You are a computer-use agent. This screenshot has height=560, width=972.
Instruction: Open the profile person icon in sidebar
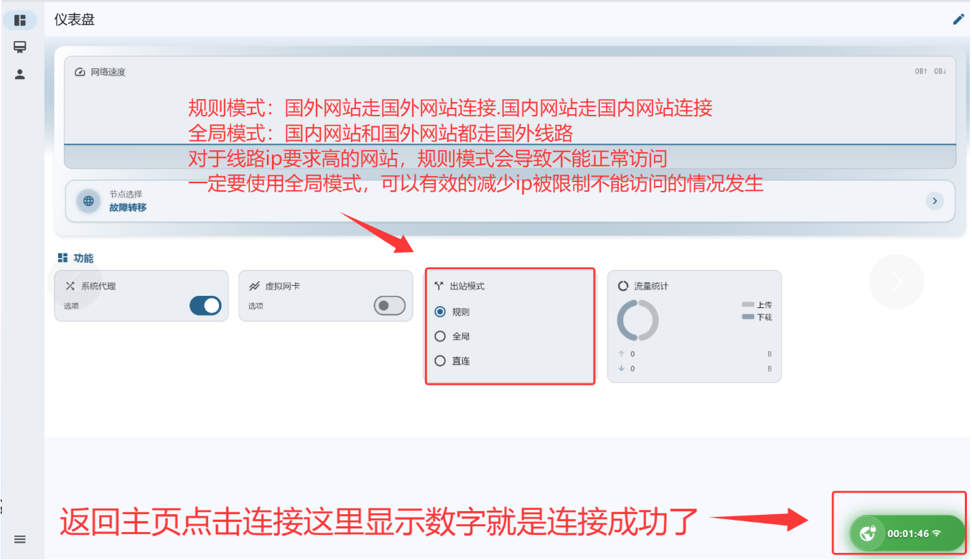click(x=20, y=74)
